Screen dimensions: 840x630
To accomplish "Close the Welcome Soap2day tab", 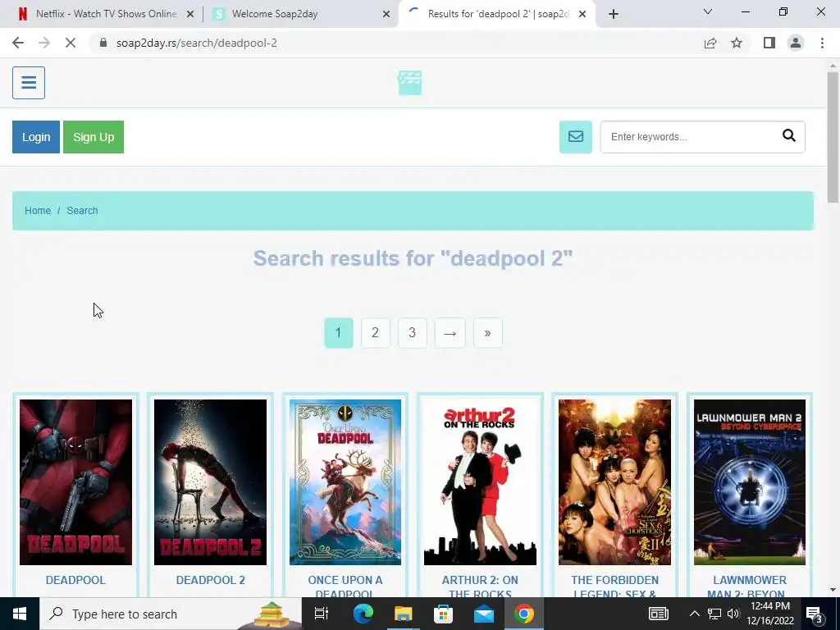I will (386, 14).
